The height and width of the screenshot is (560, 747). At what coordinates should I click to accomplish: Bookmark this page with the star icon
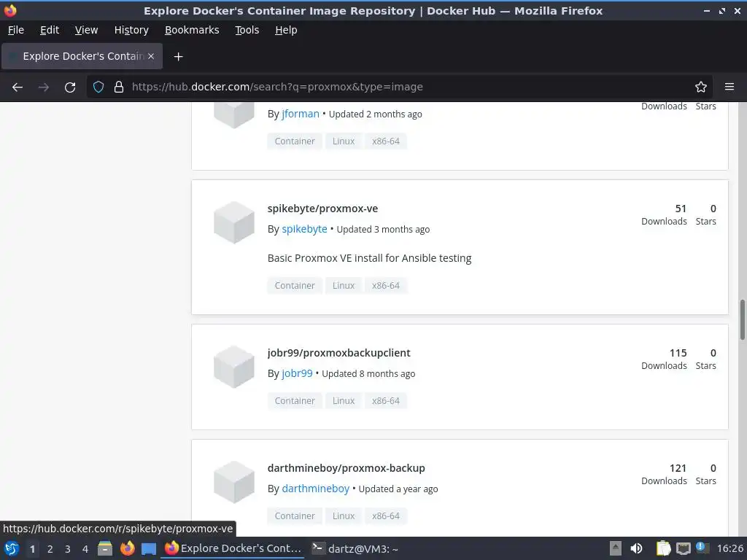(701, 87)
